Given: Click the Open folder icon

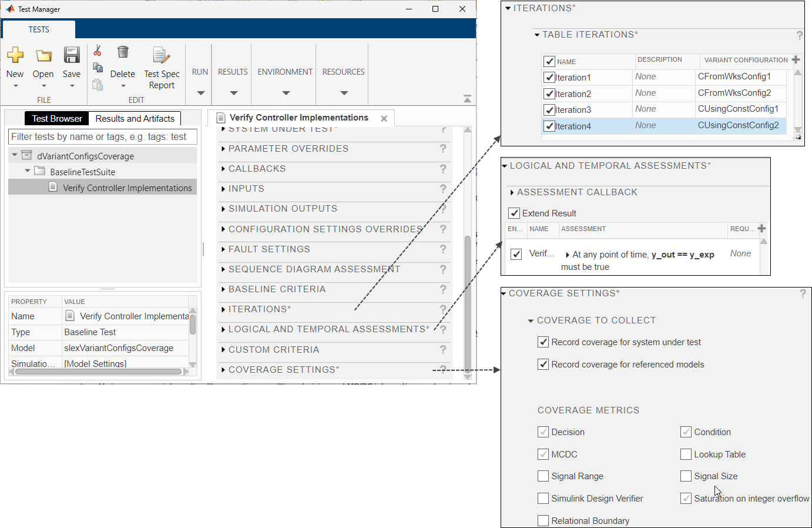Looking at the screenshot, I should (x=43, y=56).
